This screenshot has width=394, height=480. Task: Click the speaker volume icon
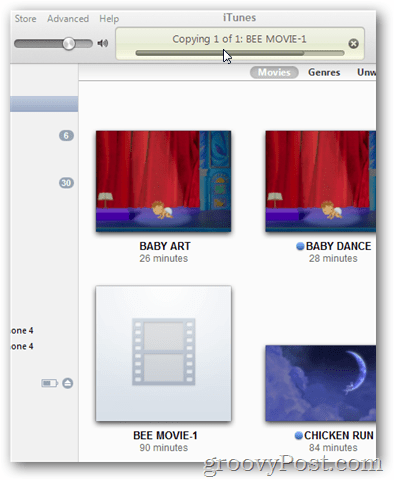(x=103, y=43)
